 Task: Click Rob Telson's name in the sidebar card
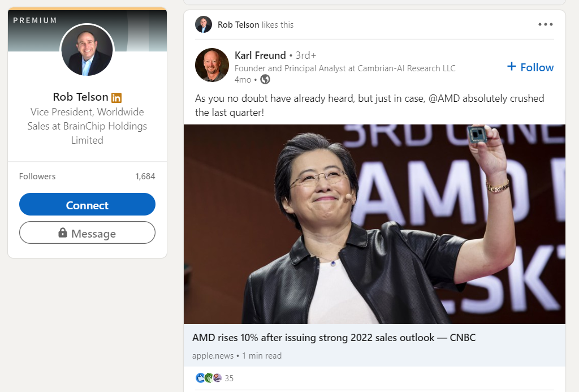click(80, 97)
